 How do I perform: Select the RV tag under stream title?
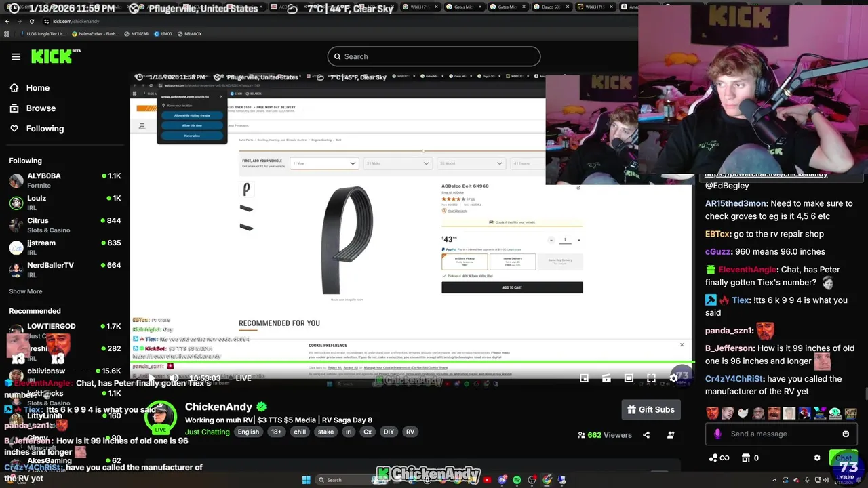coord(410,432)
